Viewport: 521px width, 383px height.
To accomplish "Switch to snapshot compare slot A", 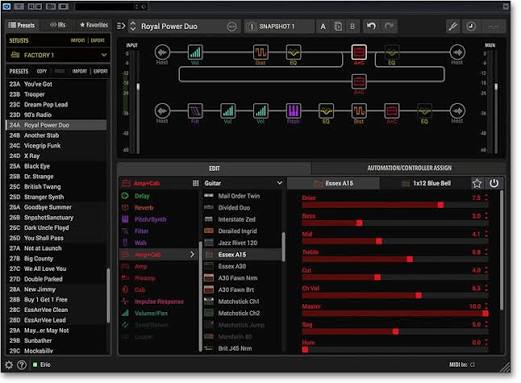I will (x=323, y=27).
